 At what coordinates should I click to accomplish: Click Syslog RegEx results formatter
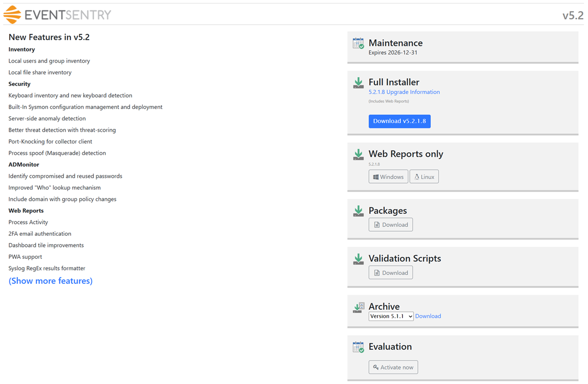click(x=47, y=268)
